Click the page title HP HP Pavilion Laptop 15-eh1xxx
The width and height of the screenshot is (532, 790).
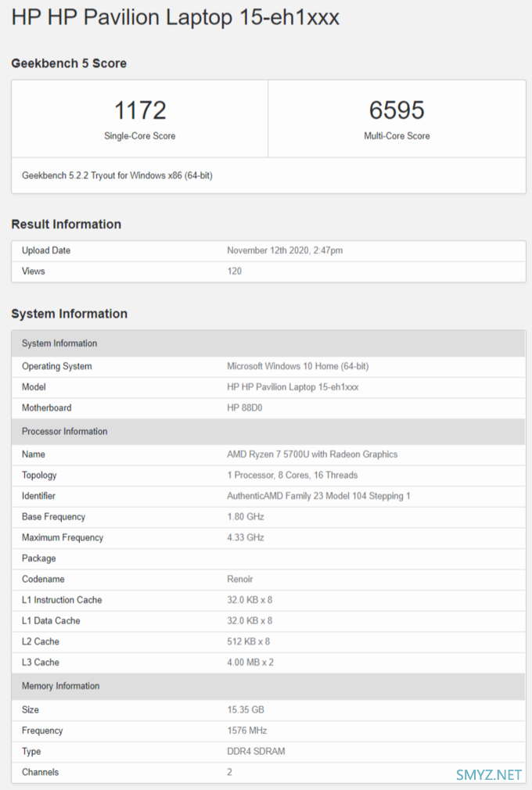point(175,18)
